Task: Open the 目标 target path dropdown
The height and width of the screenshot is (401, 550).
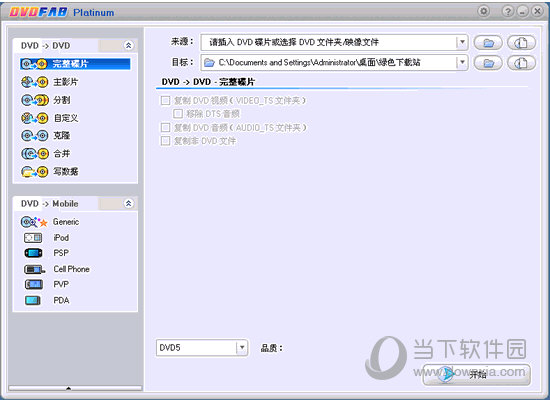Action: (462, 62)
